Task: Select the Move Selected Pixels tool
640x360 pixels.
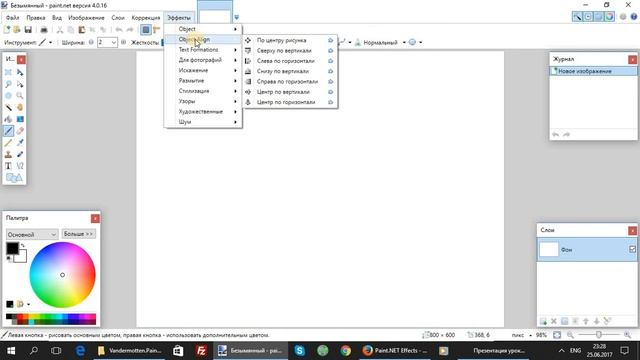Action: (20, 72)
